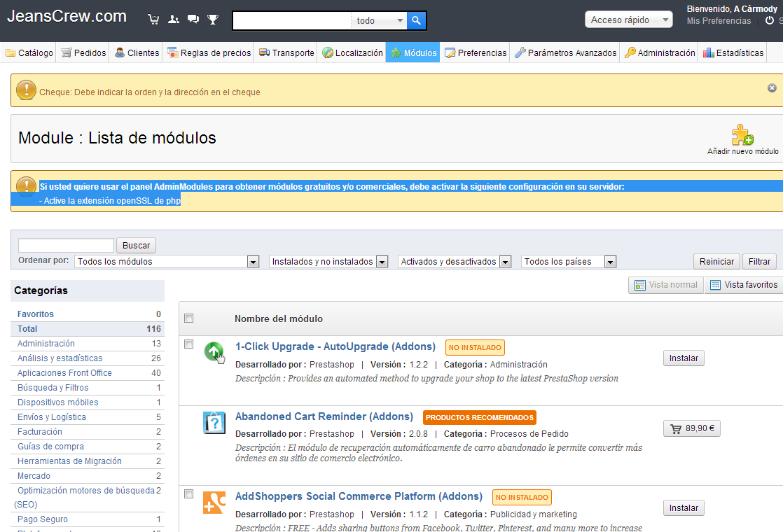Dismiss the Cheque warning notification

tap(772, 88)
